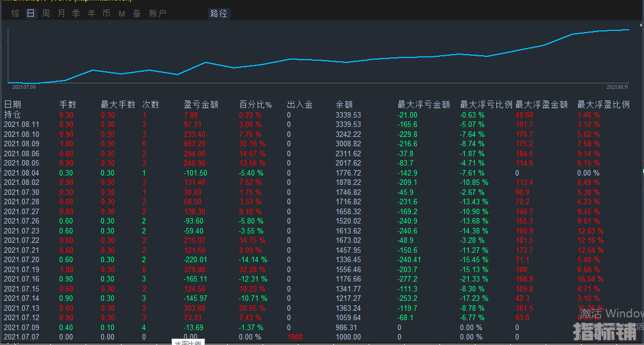Click the blue equity curve line chart
Viewport: 644px width, 345px height.
(x=318, y=60)
